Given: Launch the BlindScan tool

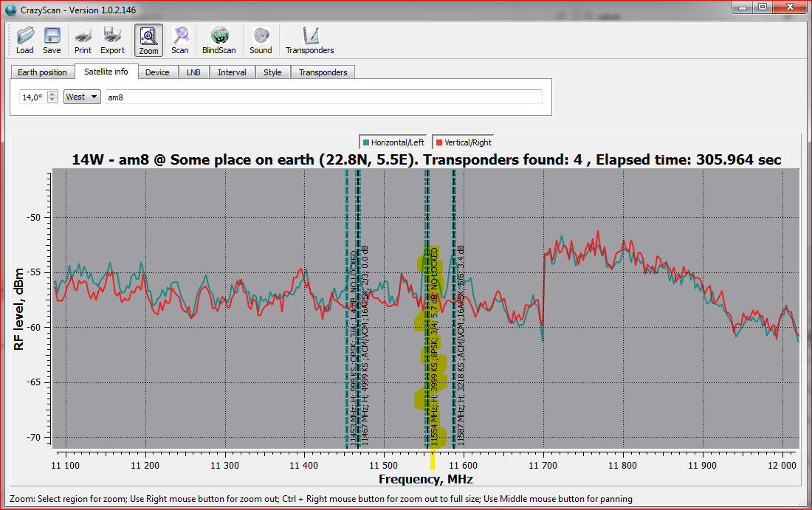Looking at the screenshot, I should [x=219, y=40].
